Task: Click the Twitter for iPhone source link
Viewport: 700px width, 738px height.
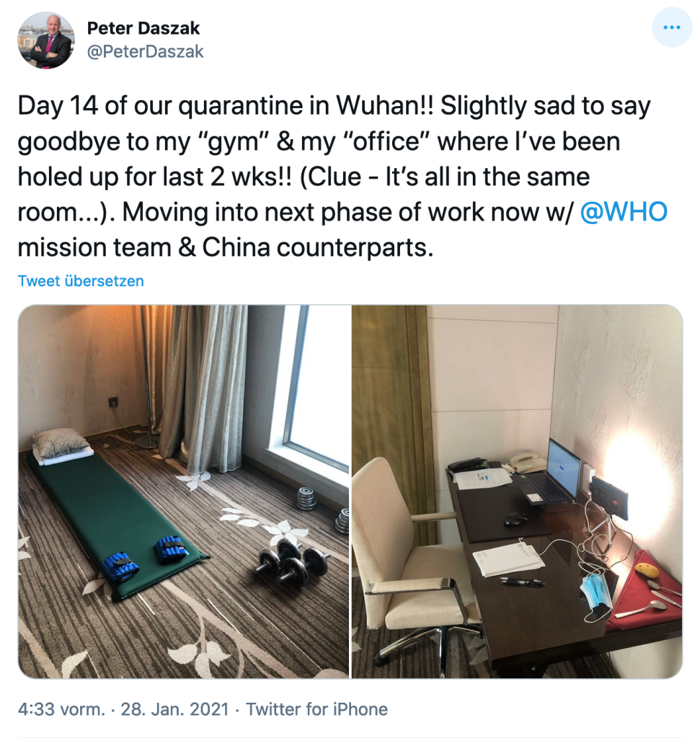Action: click(316, 709)
